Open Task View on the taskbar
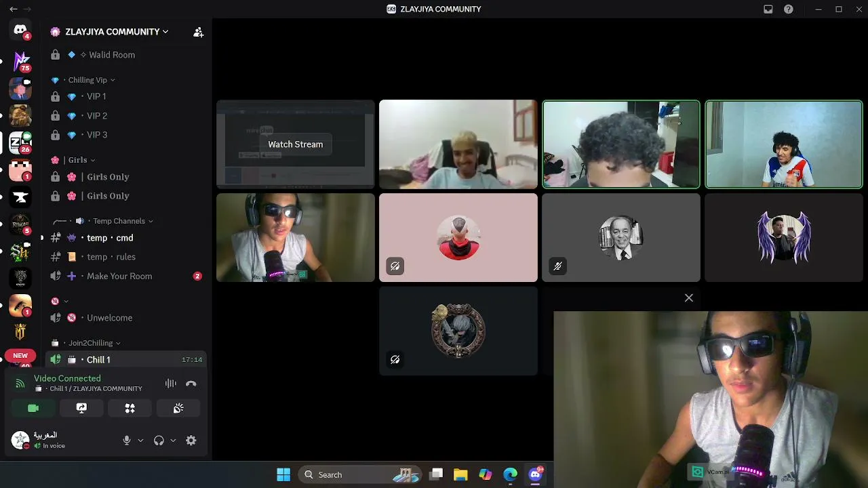This screenshot has height=488, width=868. pos(436,474)
